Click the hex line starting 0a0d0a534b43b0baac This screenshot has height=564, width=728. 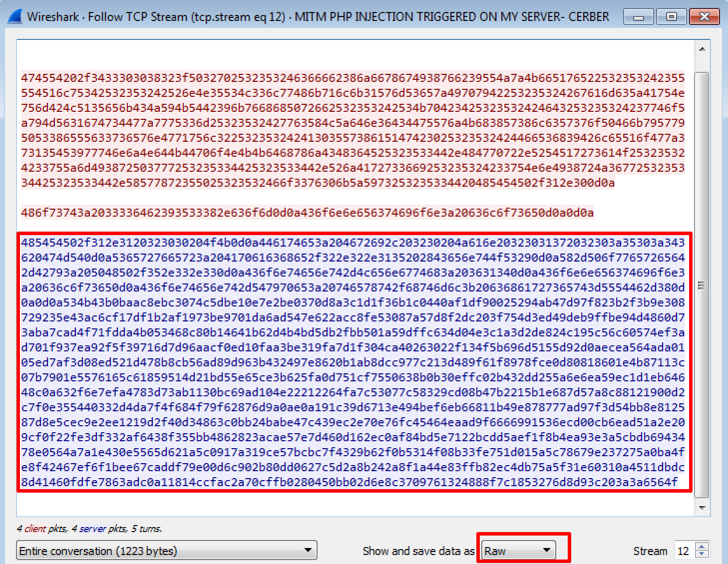pos(353,302)
